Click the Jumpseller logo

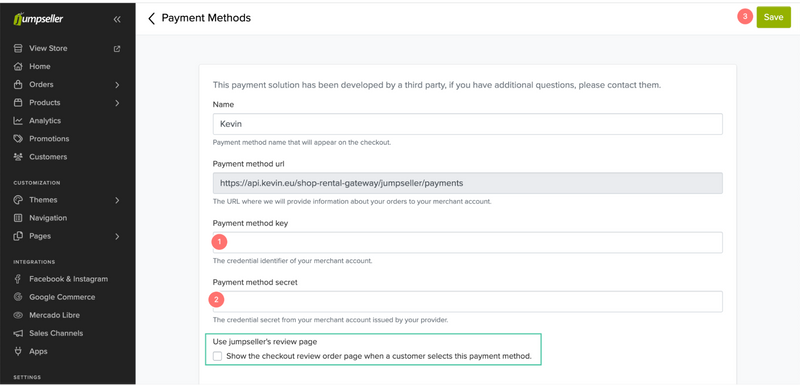click(38, 19)
